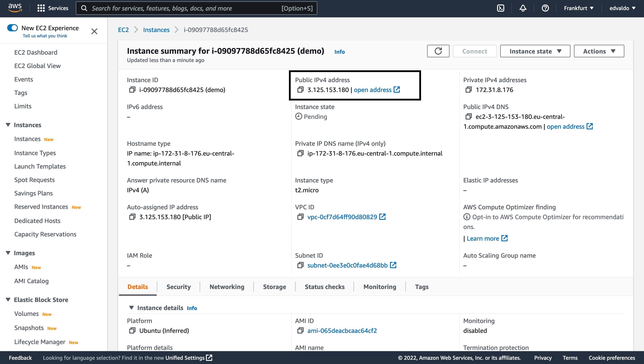Image resolution: width=644 pixels, height=364 pixels.
Task: Copy the Private IPv4 address 172.31.8.176
Action: (x=468, y=90)
